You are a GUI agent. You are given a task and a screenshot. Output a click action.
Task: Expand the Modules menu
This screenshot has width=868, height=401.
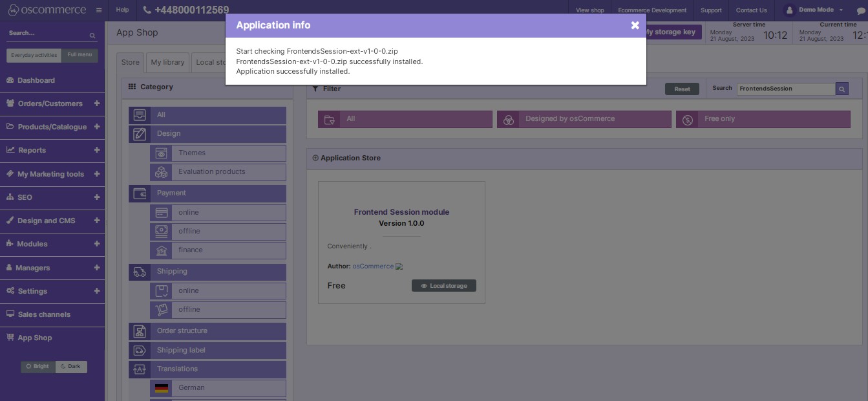[x=97, y=244]
